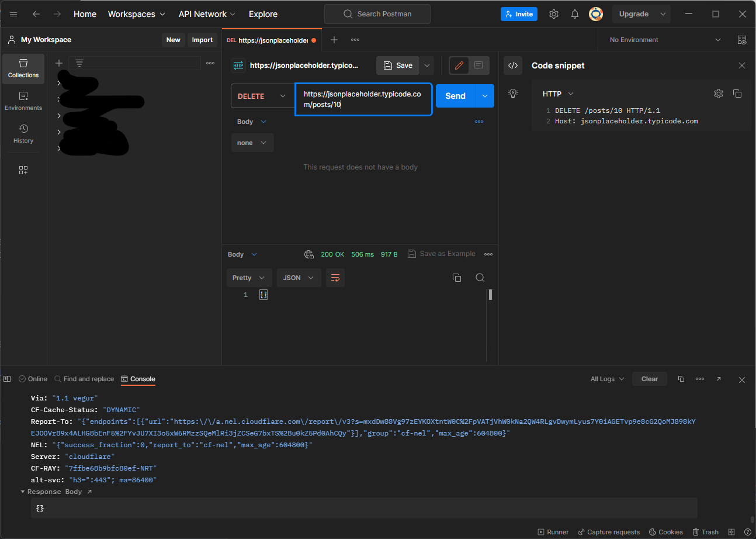Open response more options menu
The width and height of the screenshot is (756, 539).
click(488, 254)
